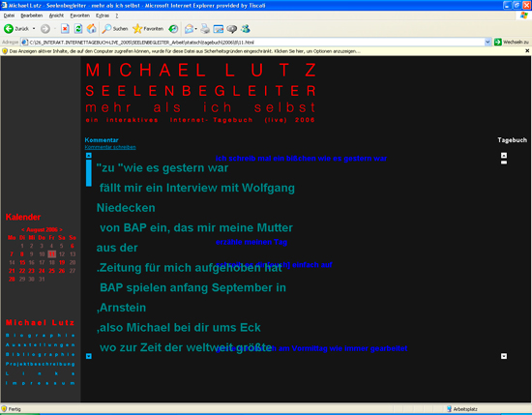Click the Kommentar schreiben link

pos(110,147)
